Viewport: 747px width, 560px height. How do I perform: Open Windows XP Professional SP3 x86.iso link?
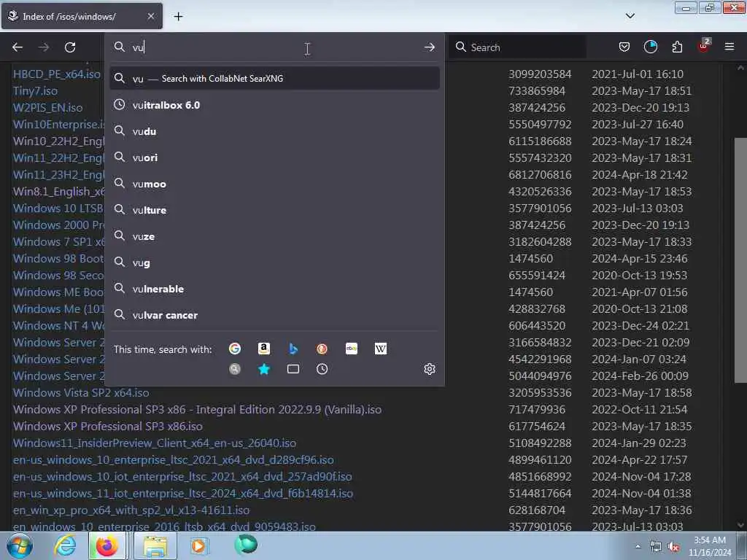[x=108, y=426]
